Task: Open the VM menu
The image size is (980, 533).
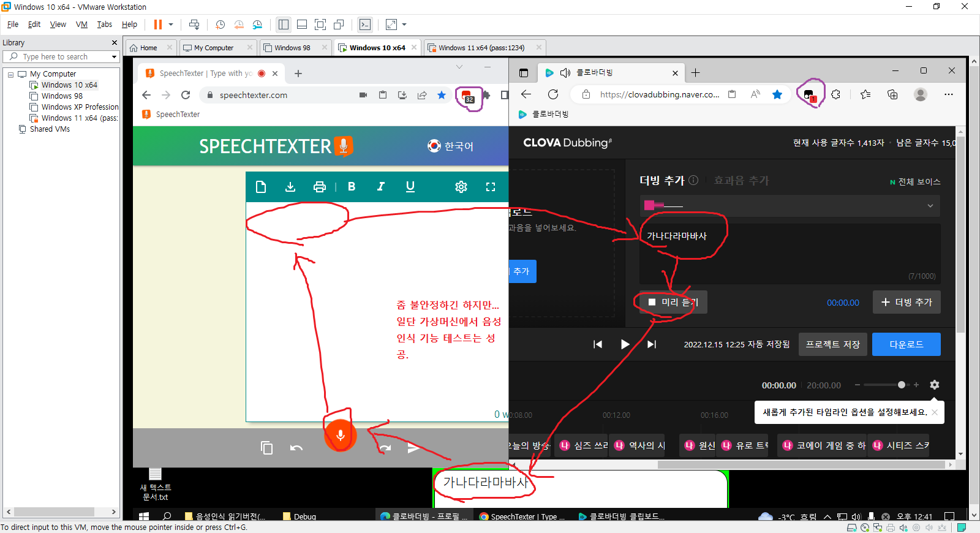Action: point(81,25)
